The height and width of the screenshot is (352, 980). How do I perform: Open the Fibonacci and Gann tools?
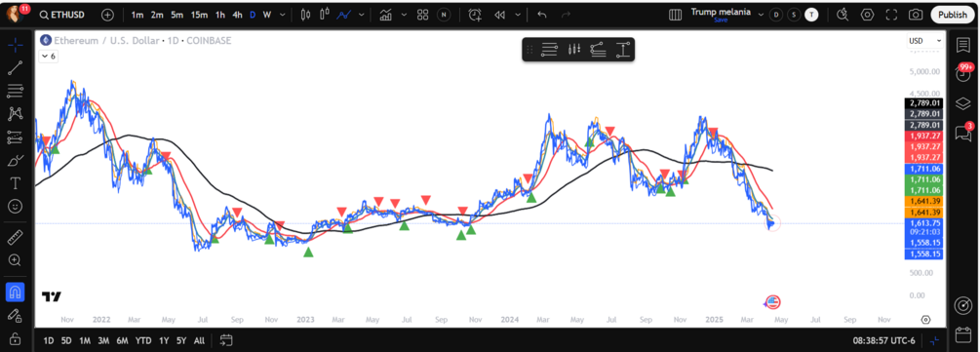coord(15,92)
